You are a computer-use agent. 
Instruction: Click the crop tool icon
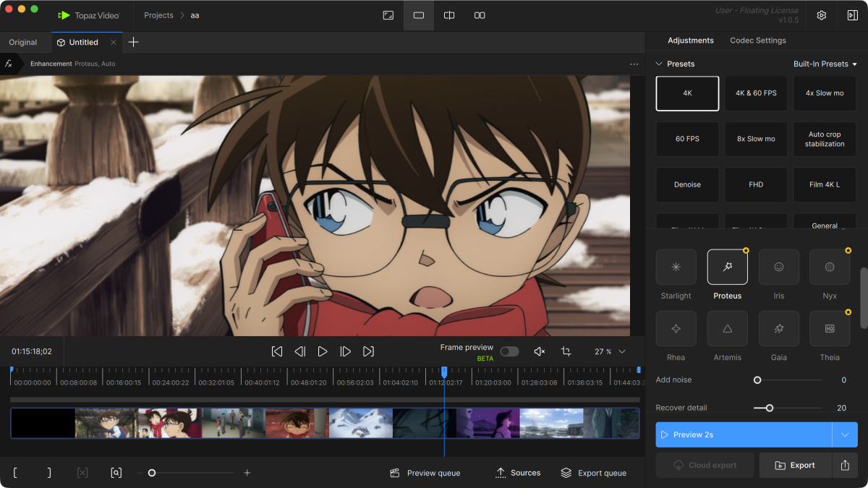click(566, 351)
